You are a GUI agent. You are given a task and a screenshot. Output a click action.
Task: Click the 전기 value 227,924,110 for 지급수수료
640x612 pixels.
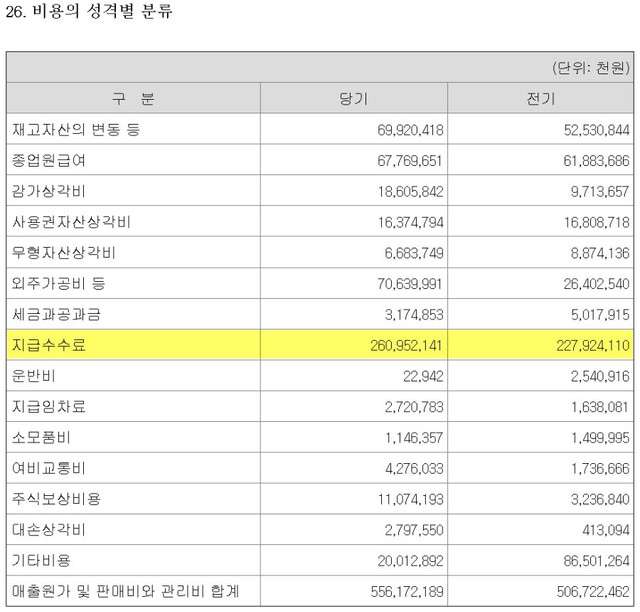click(582, 345)
